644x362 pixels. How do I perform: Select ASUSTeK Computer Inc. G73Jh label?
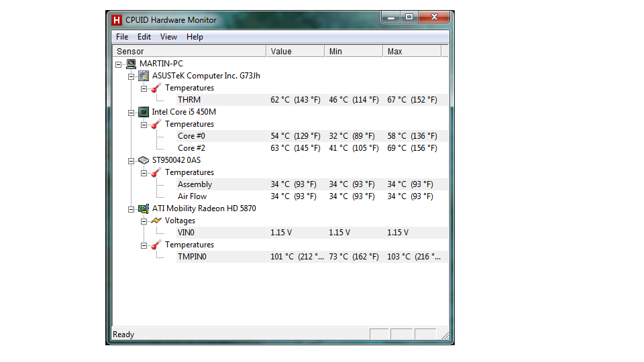(206, 76)
